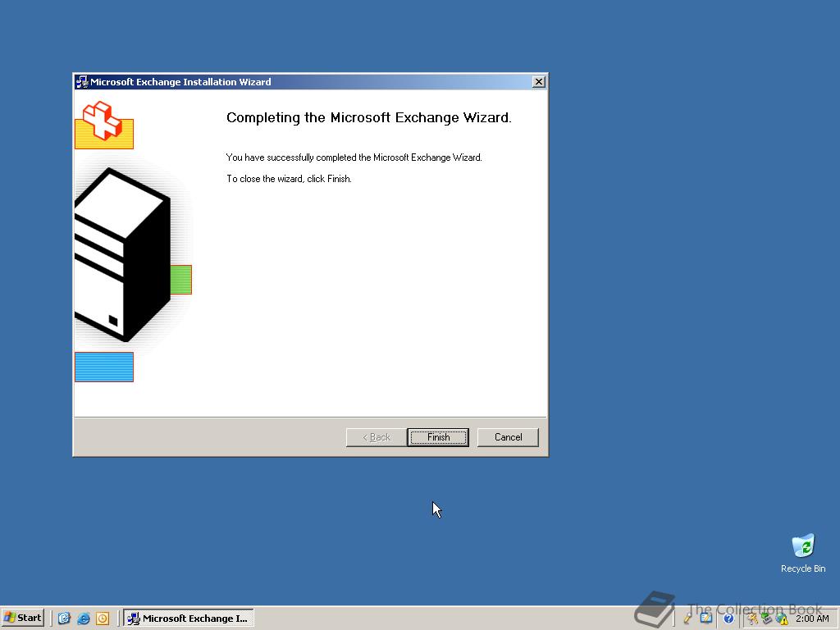Image resolution: width=840 pixels, height=630 pixels.
Task: Open the Recycle Bin on the desktop
Action: coord(803,553)
